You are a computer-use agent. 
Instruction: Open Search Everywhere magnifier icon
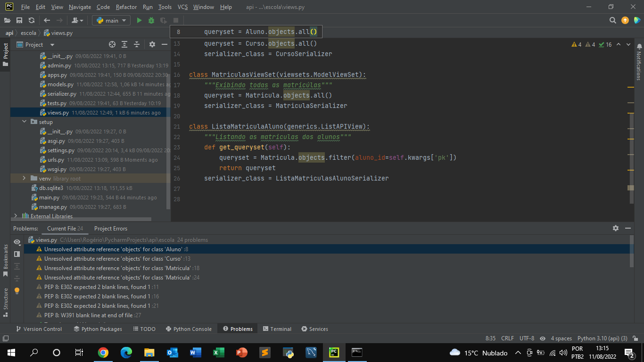[x=613, y=20]
